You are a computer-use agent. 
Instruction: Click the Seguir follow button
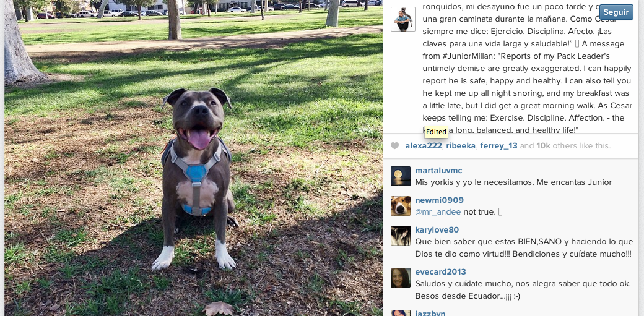click(616, 12)
